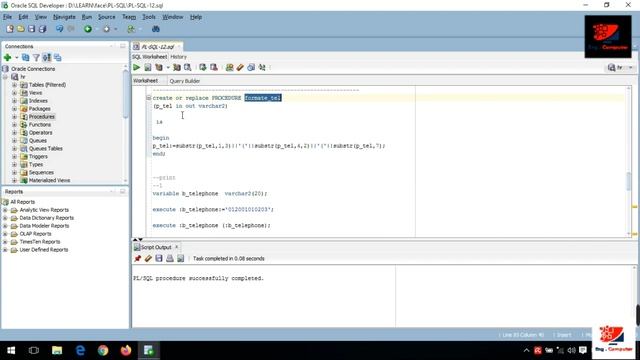Switch to the Query Builder tab

(x=184, y=81)
